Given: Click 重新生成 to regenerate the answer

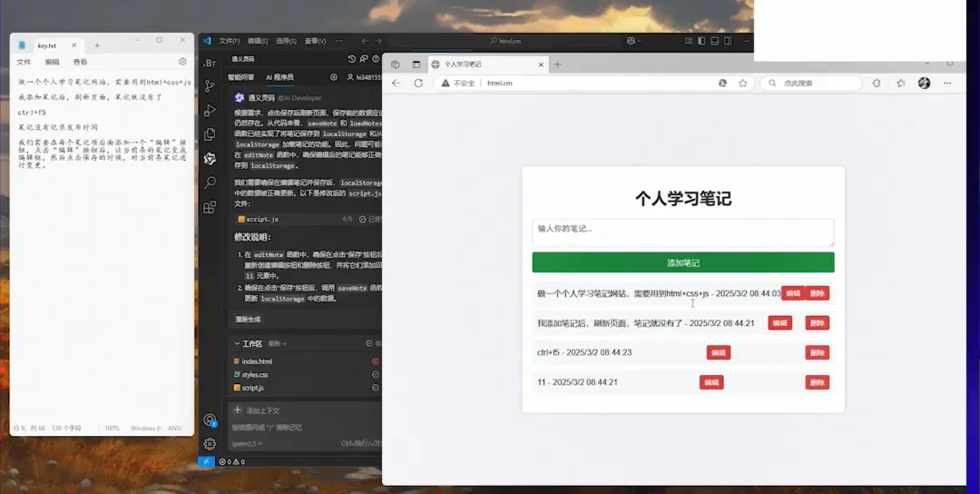Looking at the screenshot, I should tap(248, 319).
